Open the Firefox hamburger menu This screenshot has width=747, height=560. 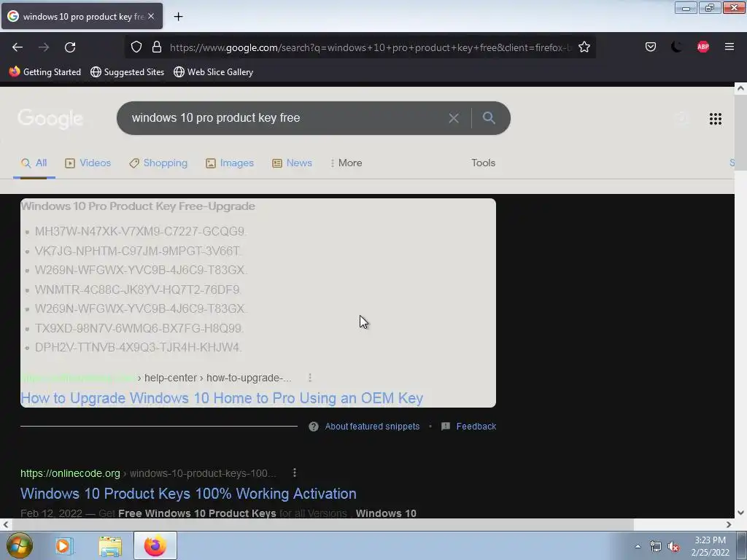click(729, 47)
